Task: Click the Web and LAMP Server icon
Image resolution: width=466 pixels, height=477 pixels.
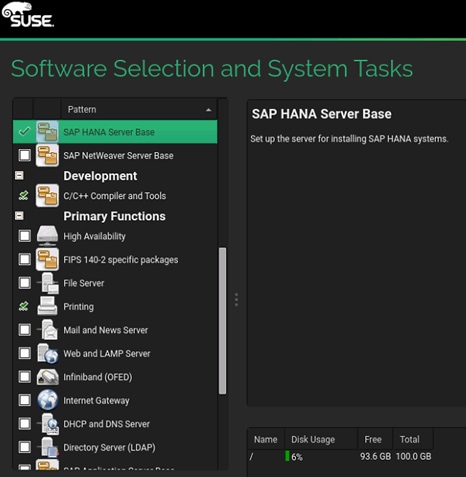Action: (x=48, y=353)
